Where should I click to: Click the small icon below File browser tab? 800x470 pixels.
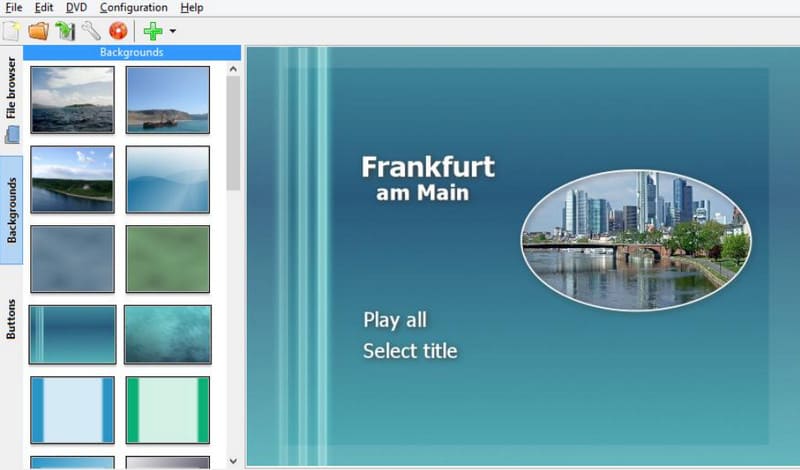click(x=12, y=134)
